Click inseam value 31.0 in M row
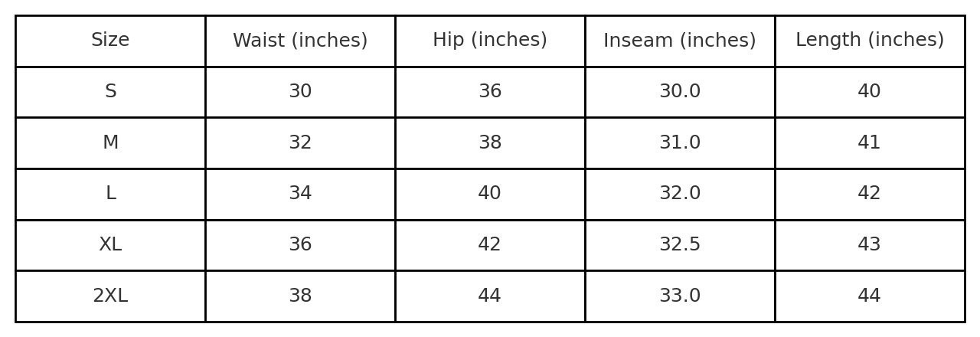Viewport: 980px width, 337px height. tap(680, 143)
